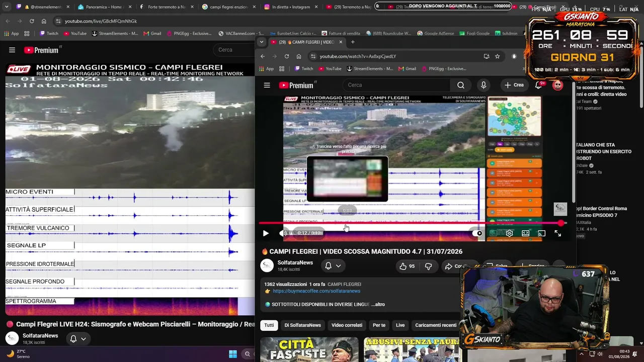Image resolution: width=644 pixels, height=362 pixels.
Task: Go back in the front browser window
Action: click(x=262, y=56)
